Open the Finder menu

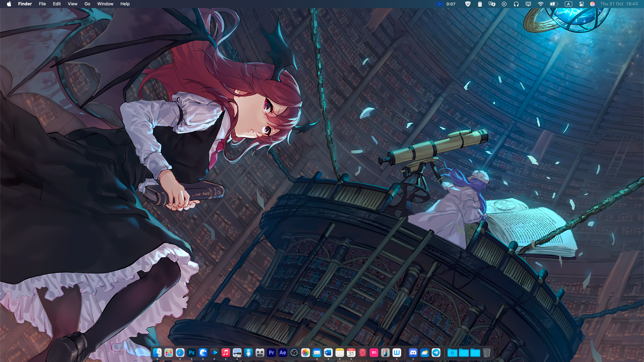25,4
